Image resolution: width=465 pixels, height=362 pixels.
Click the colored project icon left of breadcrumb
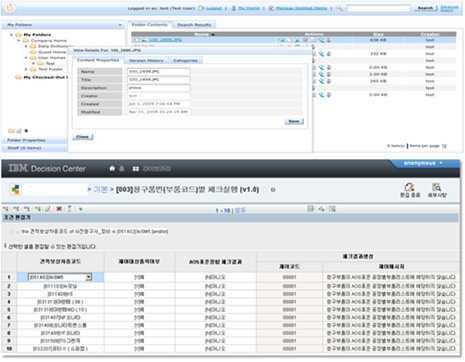(x=15, y=189)
